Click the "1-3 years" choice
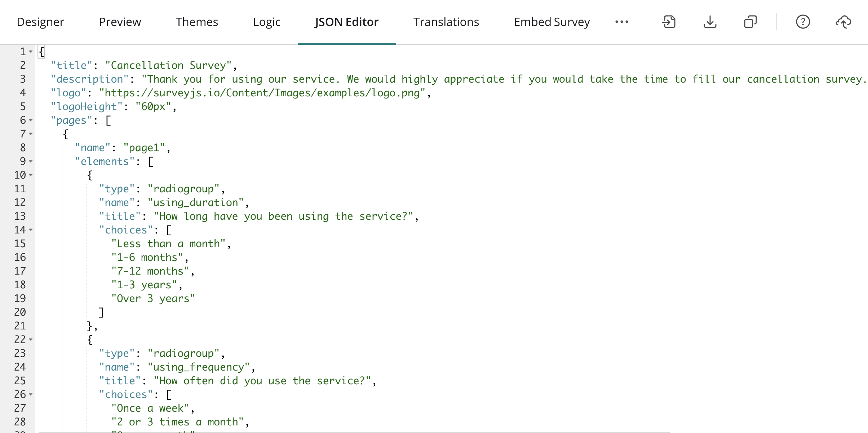 (x=144, y=285)
